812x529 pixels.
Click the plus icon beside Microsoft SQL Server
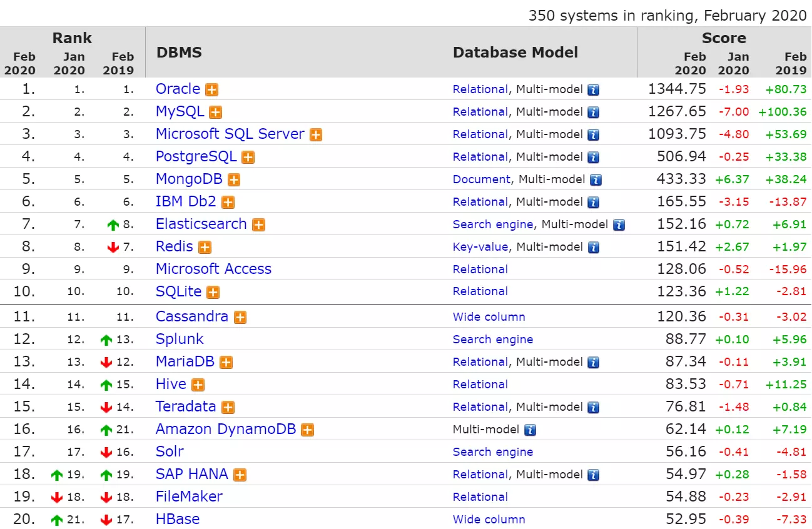(316, 135)
